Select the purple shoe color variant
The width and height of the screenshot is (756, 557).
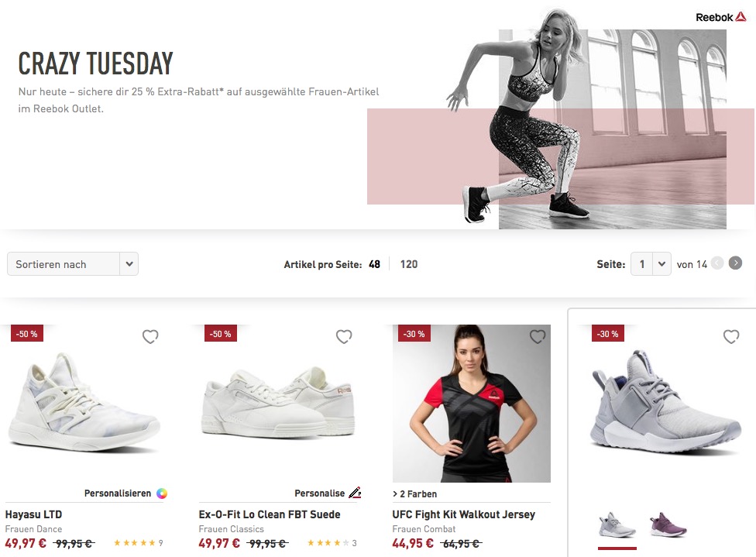click(668, 525)
